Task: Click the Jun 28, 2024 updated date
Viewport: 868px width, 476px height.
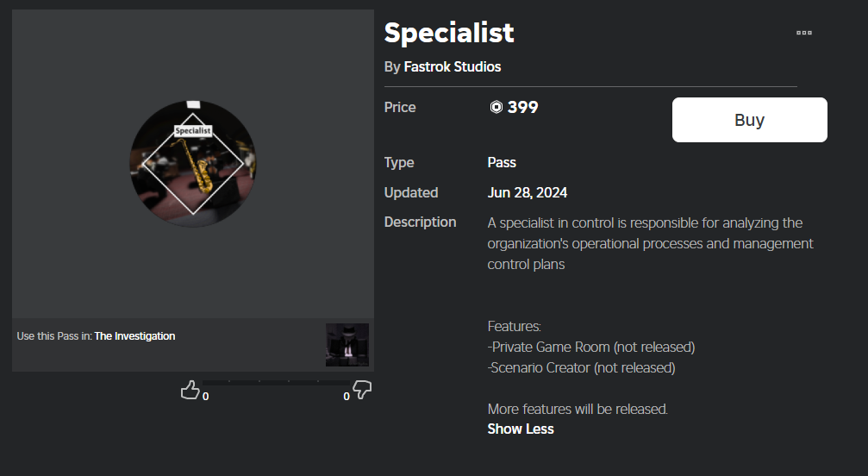Action: (x=528, y=192)
